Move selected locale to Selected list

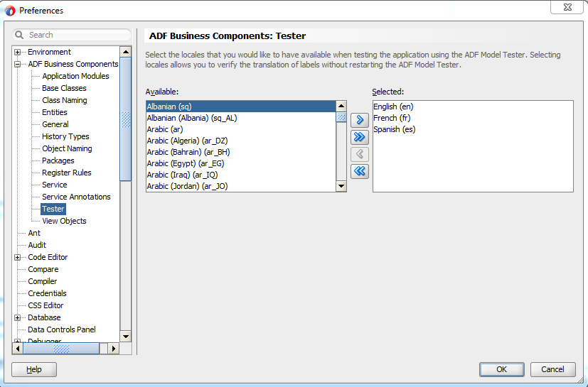point(360,120)
